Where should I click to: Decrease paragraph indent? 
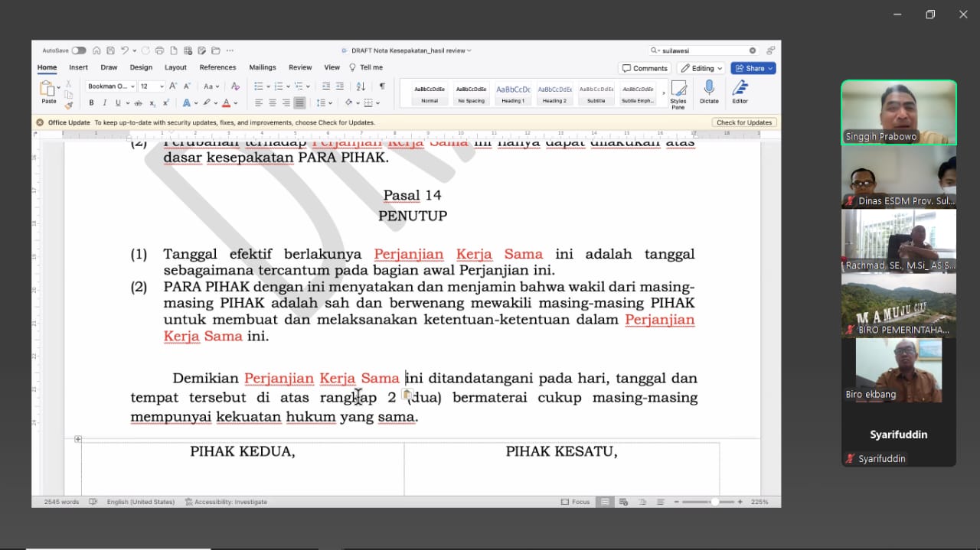tap(326, 86)
